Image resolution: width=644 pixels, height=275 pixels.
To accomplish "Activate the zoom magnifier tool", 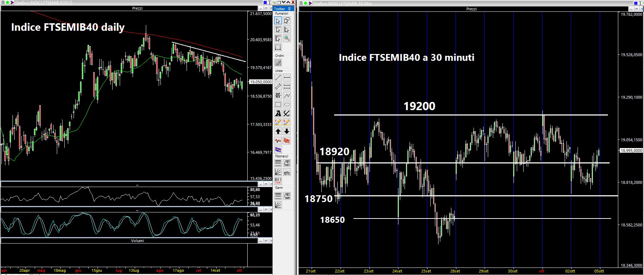I will [x=287, y=39].
